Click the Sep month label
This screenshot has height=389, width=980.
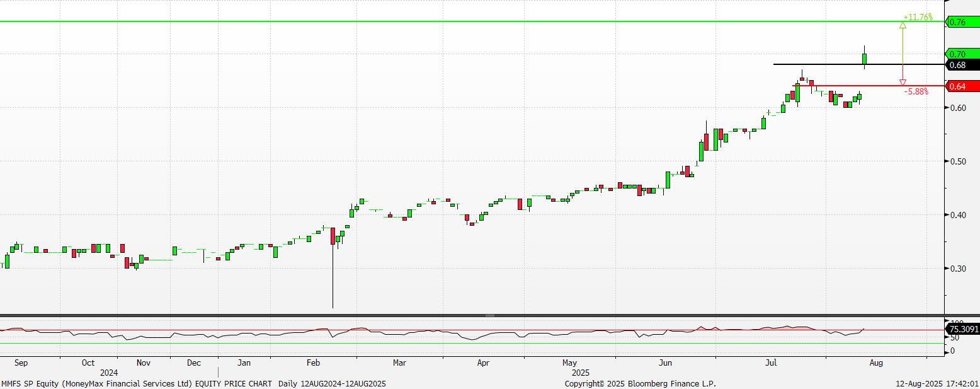tap(21, 363)
